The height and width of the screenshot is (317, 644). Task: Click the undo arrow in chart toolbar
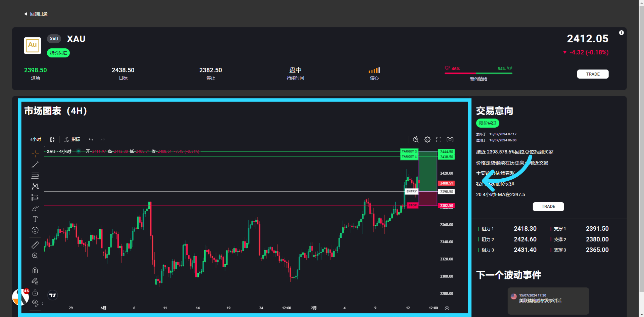click(x=91, y=139)
